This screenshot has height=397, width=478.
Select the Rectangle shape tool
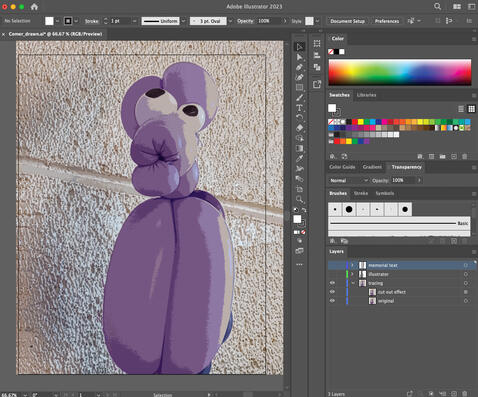pos(300,87)
